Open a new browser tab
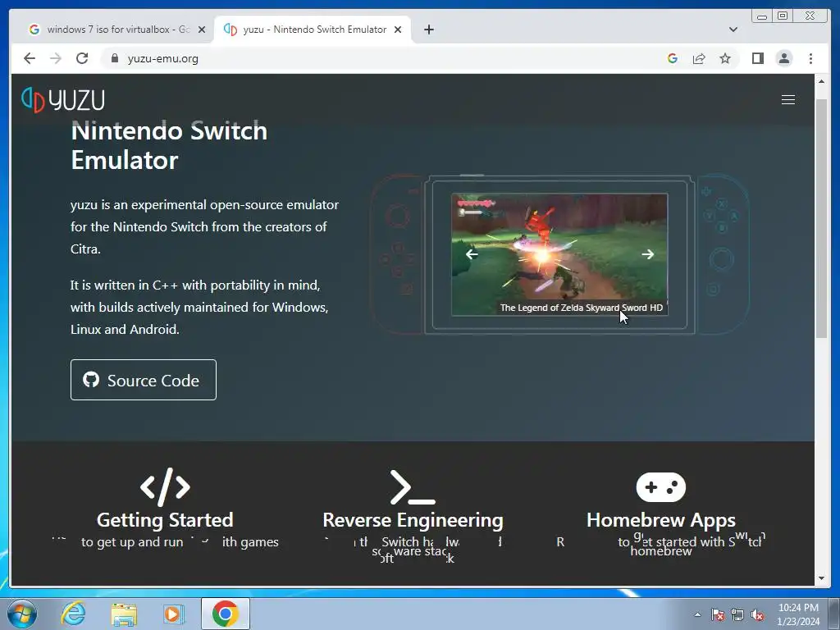 [428, 30]
